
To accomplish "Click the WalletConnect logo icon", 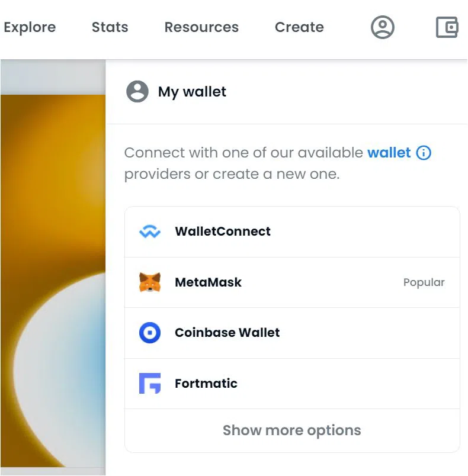I will pos(150,231).
